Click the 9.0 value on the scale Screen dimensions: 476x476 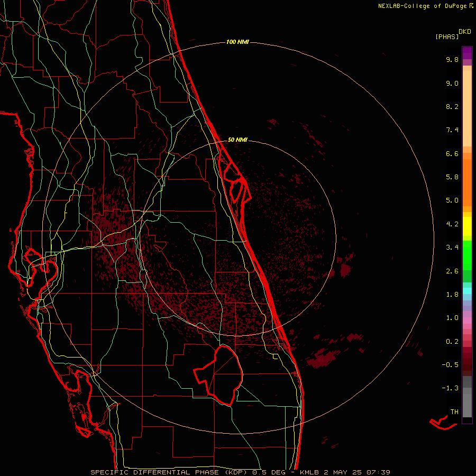coord(452,83)
